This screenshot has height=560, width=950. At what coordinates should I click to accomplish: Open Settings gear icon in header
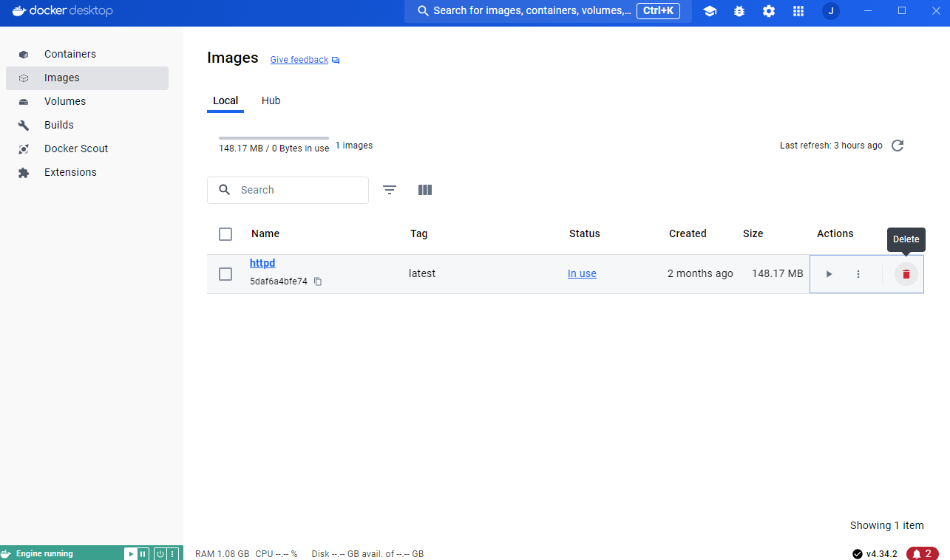[x=769, y=11]
